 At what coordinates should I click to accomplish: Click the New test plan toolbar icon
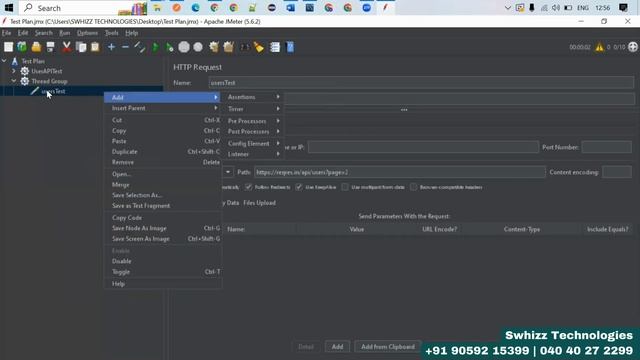pos(9,47)
